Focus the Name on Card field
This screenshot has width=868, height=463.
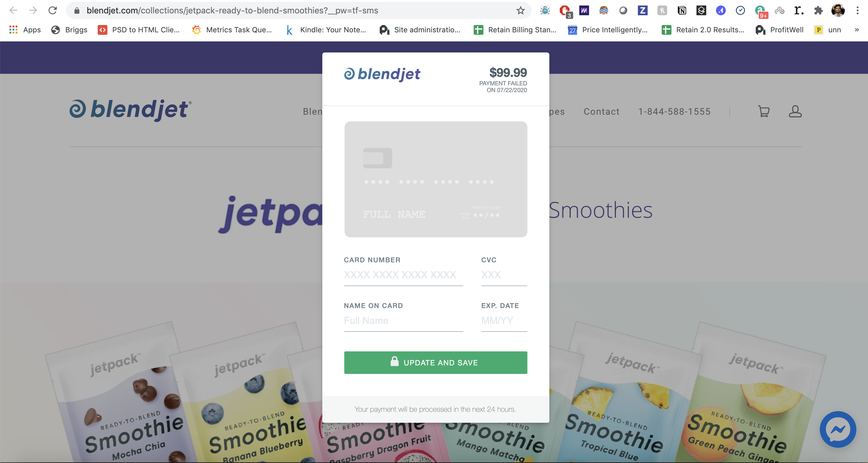point(403,321)
